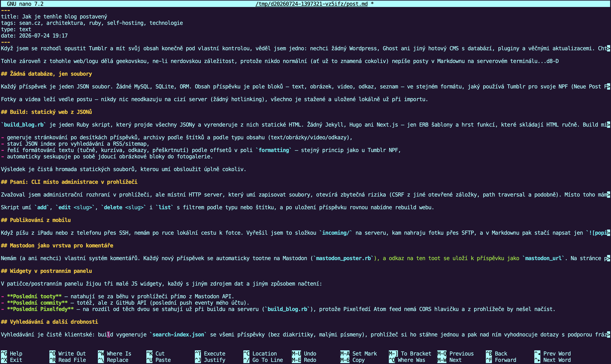This screenshot has width=611, height=364.
Task: Click the list item starting 'staví JSON index'
Action: tap(75, 144)
